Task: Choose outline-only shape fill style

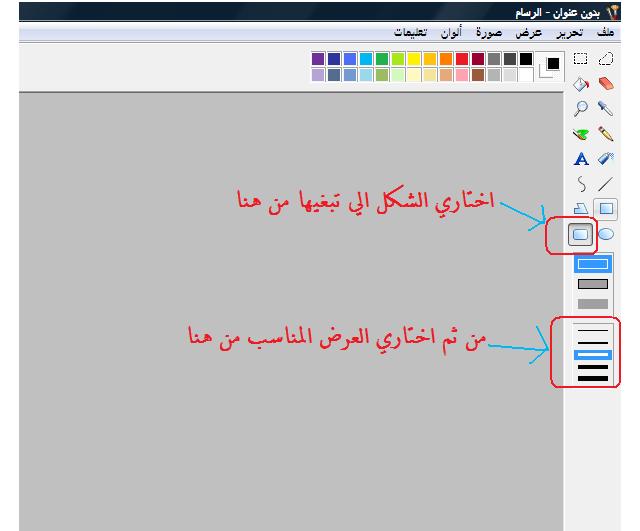Action: [593, 264]
